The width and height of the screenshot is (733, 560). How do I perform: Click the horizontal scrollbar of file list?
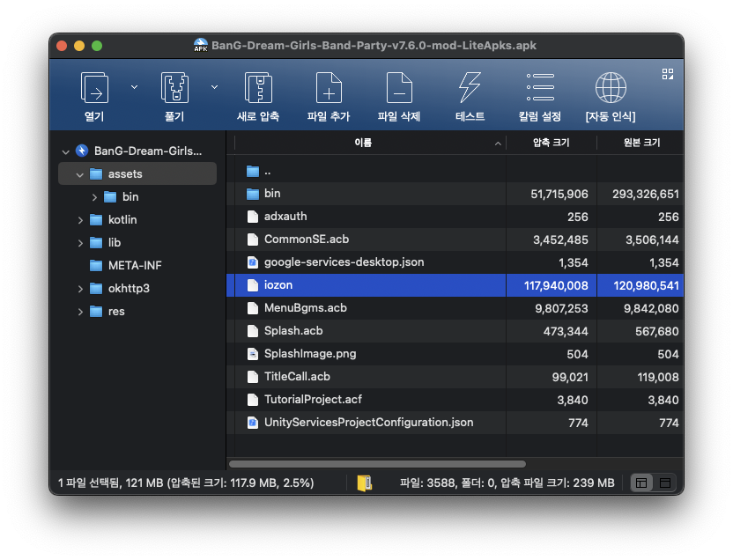click(x=377, y=464)
